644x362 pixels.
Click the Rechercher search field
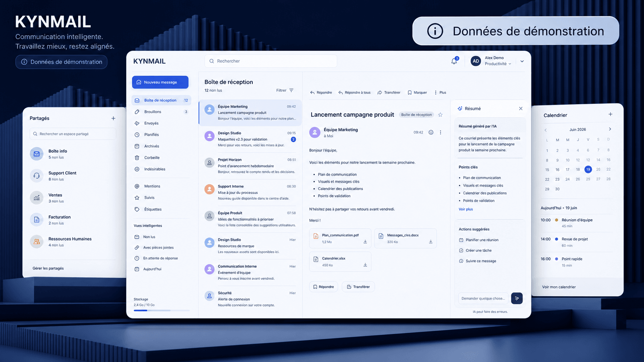pyautogui.click(x=271, y=61)
